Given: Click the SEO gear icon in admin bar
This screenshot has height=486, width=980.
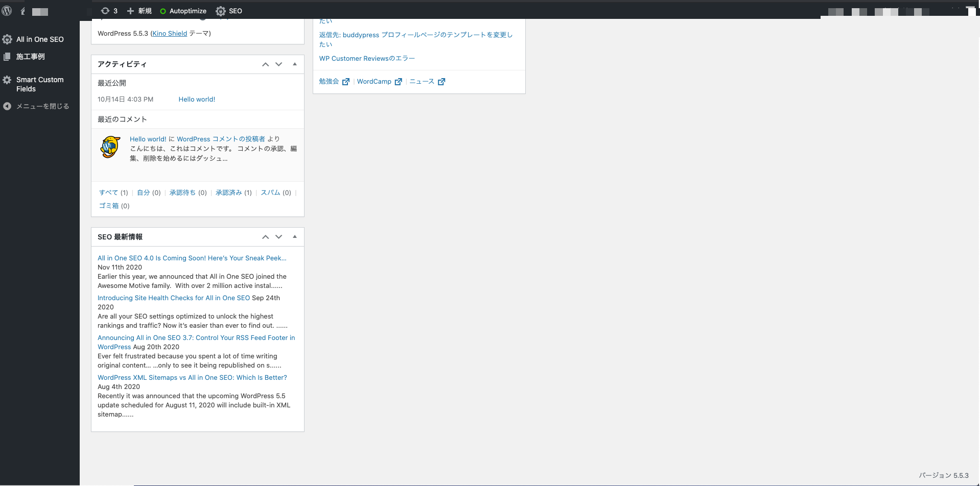Looking at the screenshot, I should (x=221, y=11).
